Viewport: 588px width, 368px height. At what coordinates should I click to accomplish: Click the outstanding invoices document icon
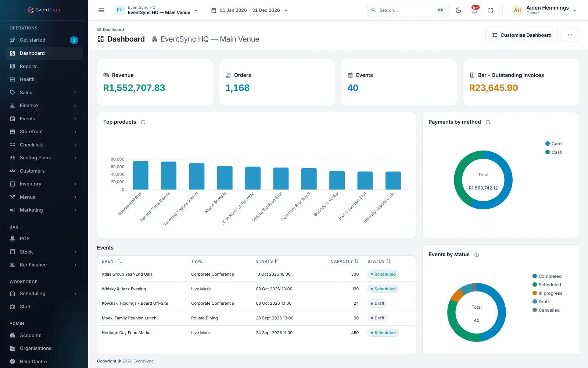tap(472, 75)
